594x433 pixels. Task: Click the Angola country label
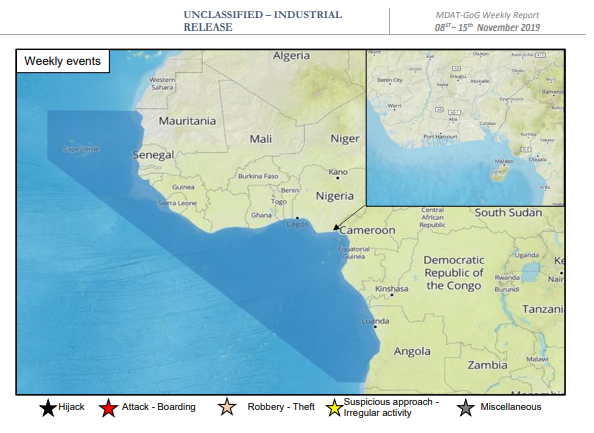point(412,351)
